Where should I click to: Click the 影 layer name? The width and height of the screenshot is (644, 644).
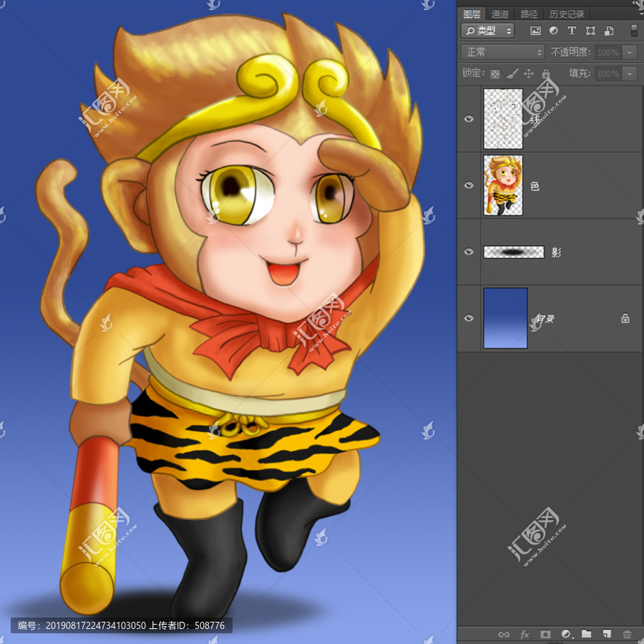(x=556, y=252)
